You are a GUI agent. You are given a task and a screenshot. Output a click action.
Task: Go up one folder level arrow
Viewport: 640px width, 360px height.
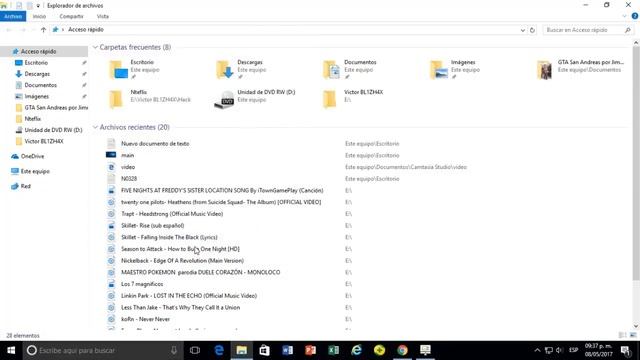click(x=43, y=30)
